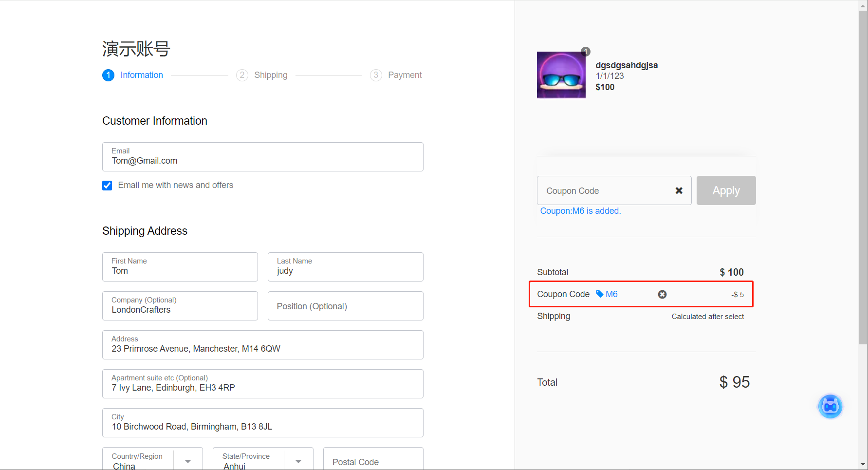Click the step 1 Information circle

108,75
